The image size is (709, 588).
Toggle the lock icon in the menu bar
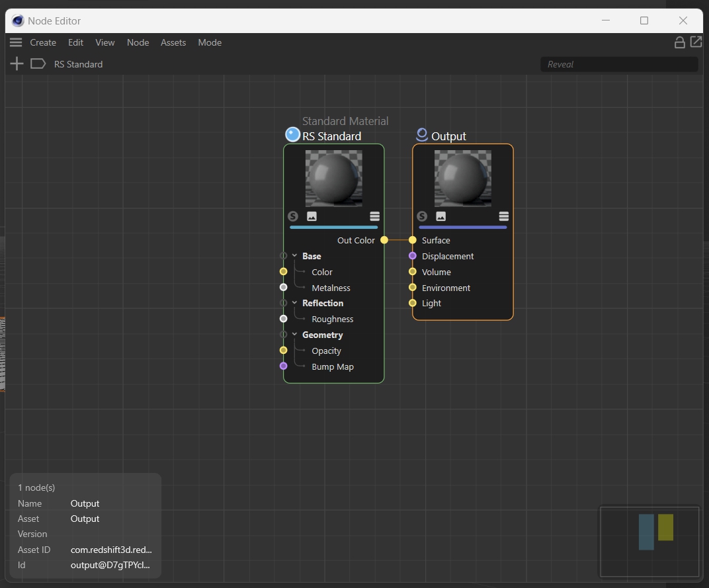[679, 42]
